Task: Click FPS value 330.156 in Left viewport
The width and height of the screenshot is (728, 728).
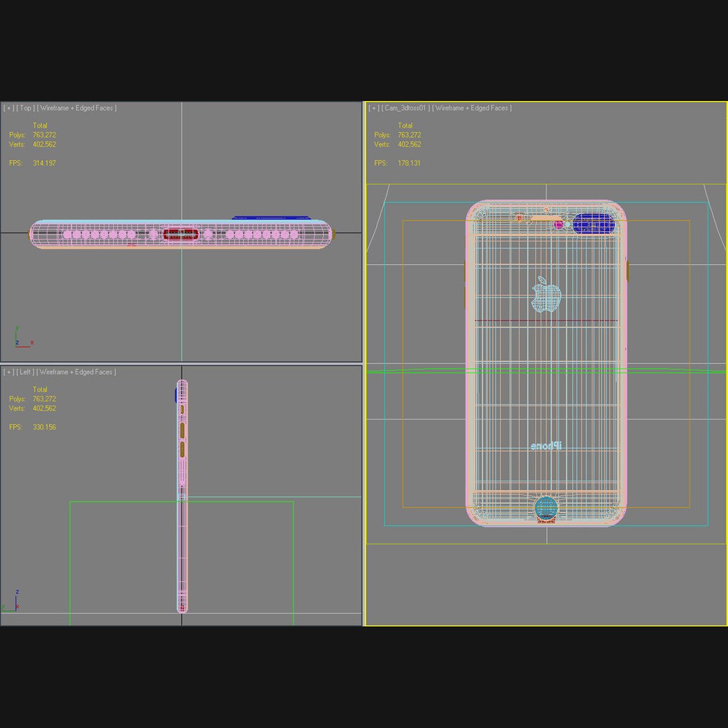Action: click(44, 427)
